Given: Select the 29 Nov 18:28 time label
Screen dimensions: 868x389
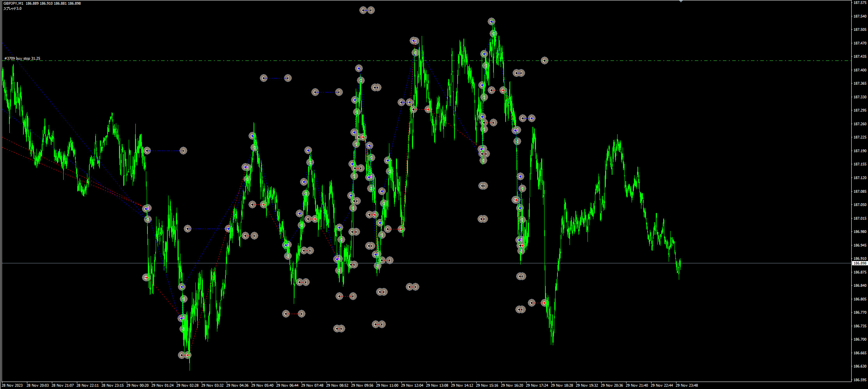Looking at the screenshot, I should [x=562, y=385].
